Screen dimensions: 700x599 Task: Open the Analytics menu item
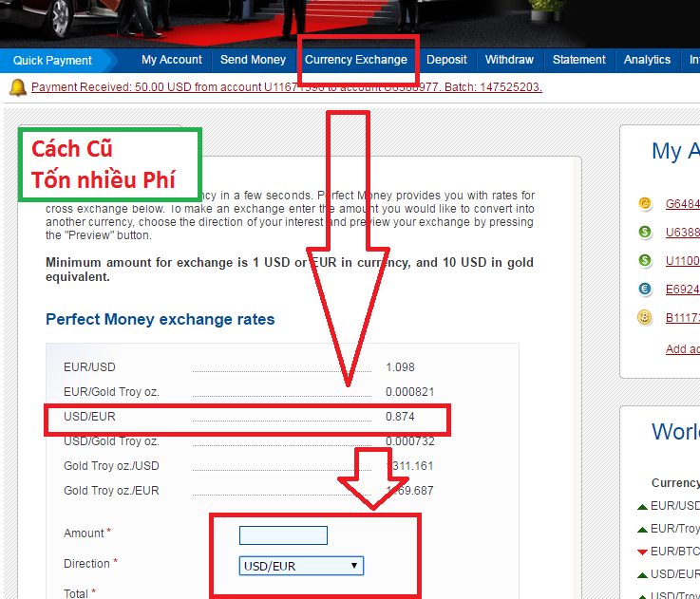coord(647,60)
